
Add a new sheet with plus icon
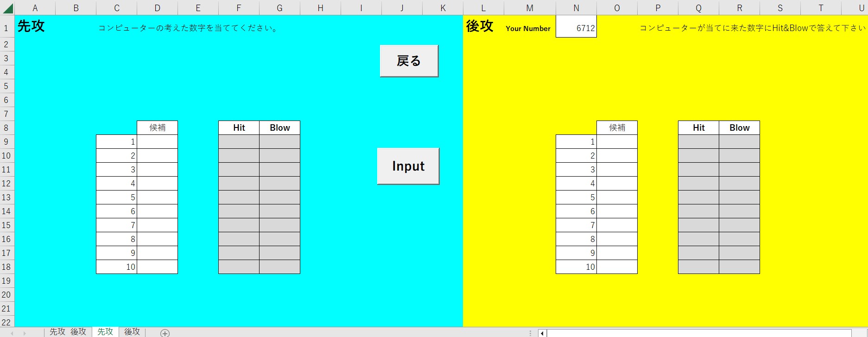[165, 333]
